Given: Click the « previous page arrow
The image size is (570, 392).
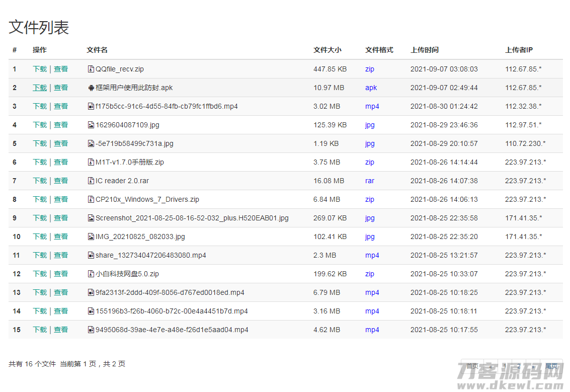Looking at the screenshot, I should point(490,366).
